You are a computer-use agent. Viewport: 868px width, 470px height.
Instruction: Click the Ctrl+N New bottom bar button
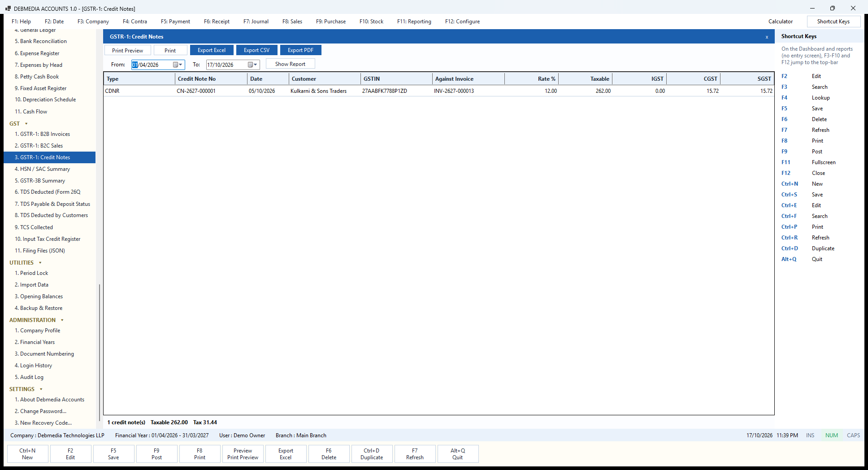(27, 454)
